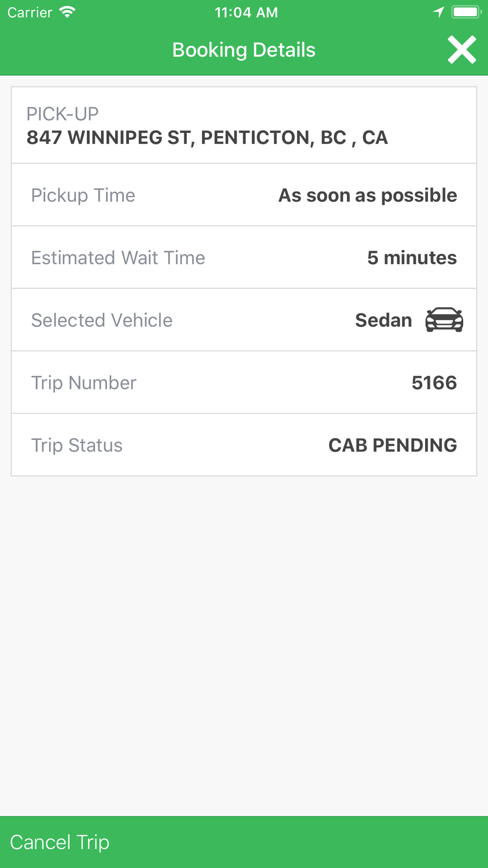The width and height of the screenshot is (488, 868).
Task: Tap trip number 5166
Action: tap(434, 383)
